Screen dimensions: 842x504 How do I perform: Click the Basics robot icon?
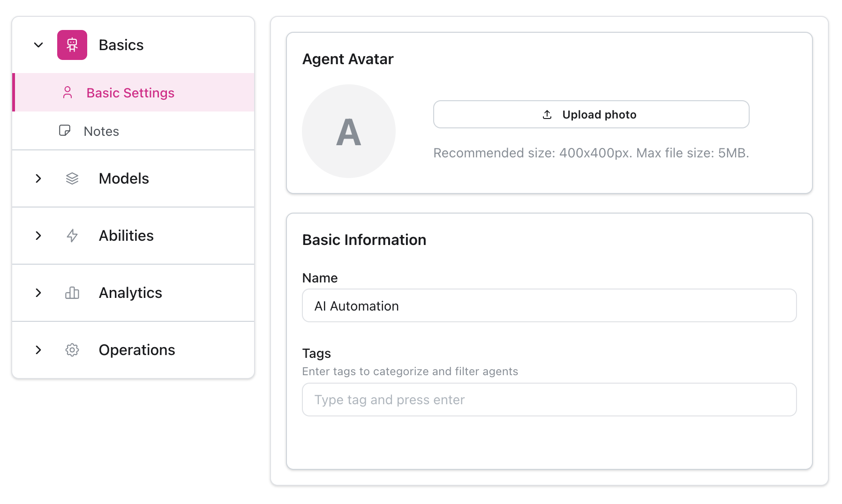pyautogui.click(x=72, y=45)
